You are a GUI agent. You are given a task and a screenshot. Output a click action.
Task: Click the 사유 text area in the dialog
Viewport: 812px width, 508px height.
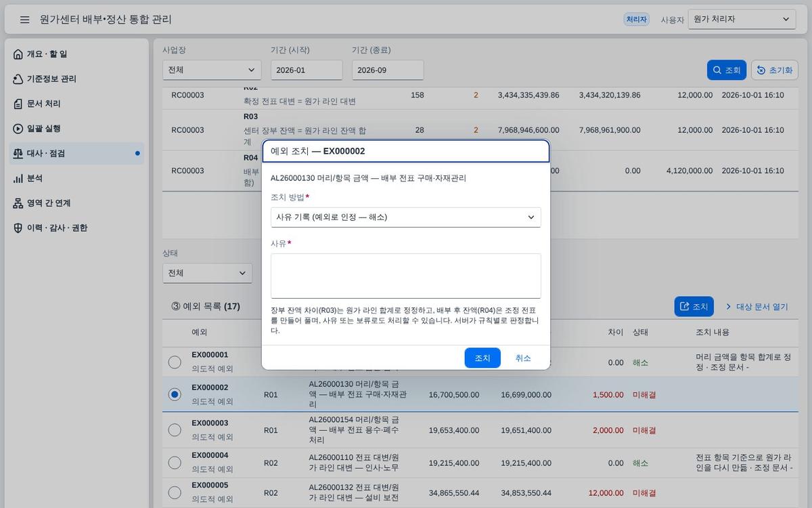tap(406, 276)
